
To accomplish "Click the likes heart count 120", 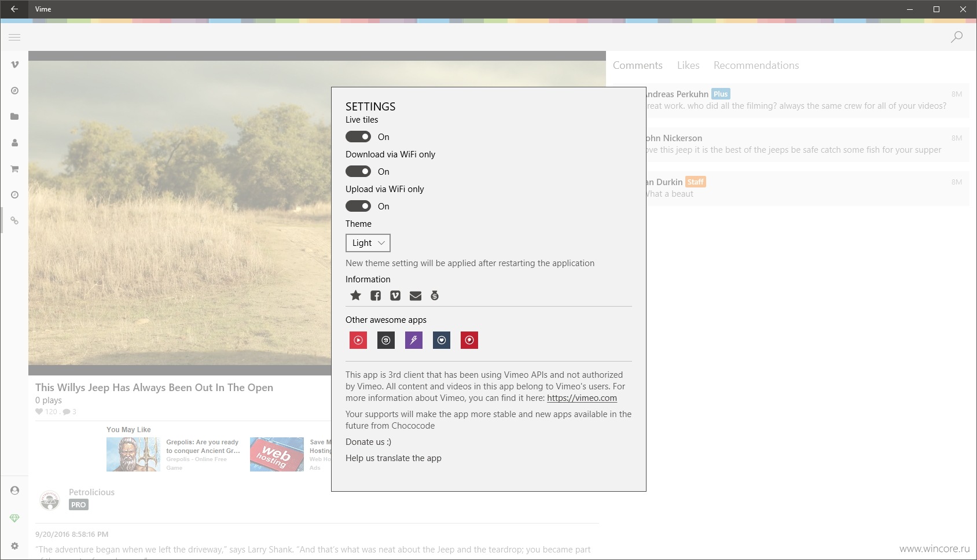I will [x=46, y=412].
